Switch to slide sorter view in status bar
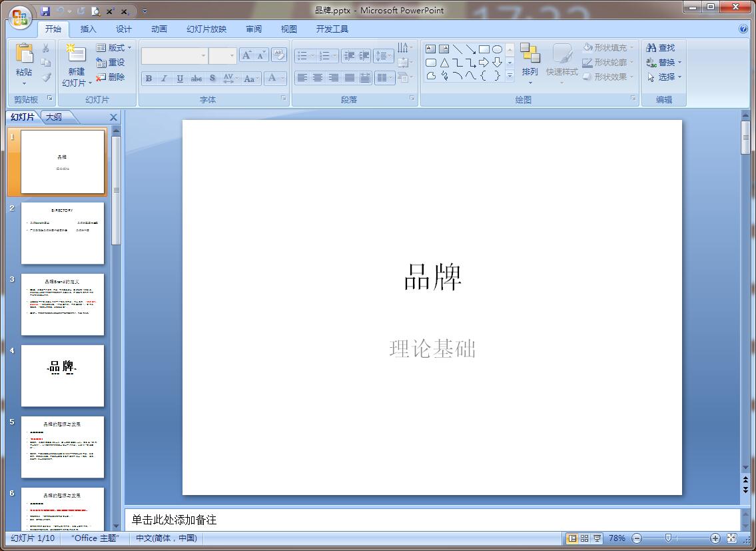Screen dimensions: 756x551 click(x=584, y=538)
